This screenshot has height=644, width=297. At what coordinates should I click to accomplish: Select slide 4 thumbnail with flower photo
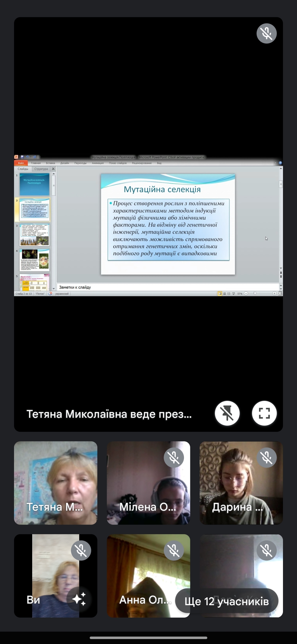point(34,260)
